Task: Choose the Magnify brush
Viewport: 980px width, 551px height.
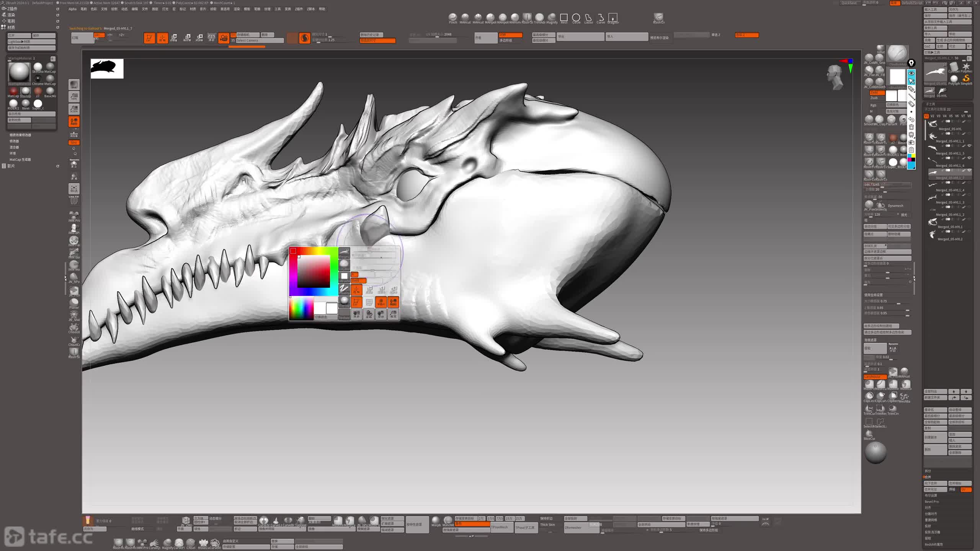Action: click(552, 17)
